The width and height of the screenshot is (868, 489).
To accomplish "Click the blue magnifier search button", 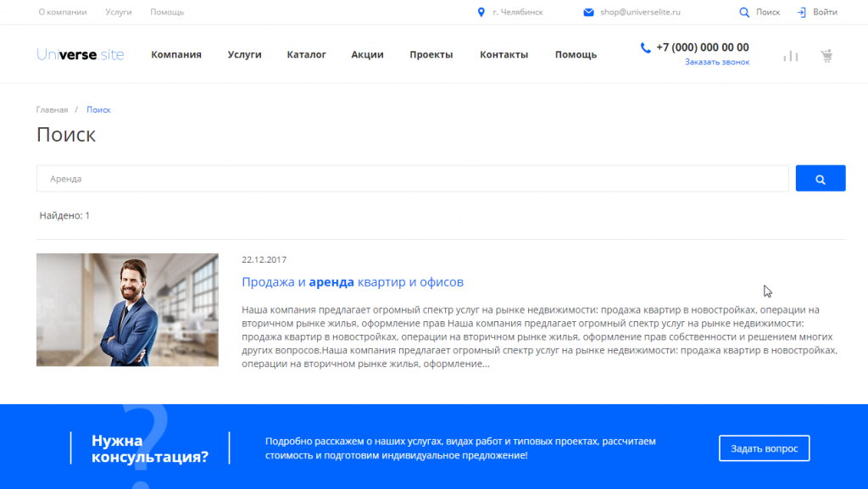I will (x=820, y=179).
